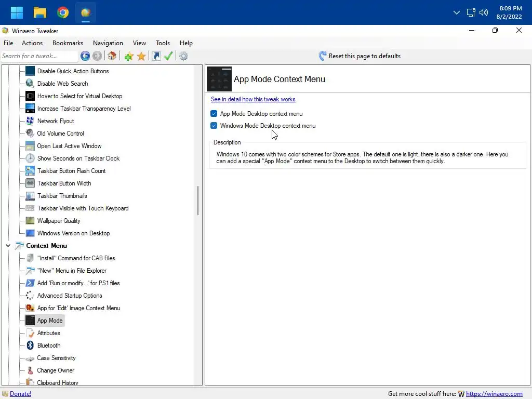
Task: Open the home page icon in toolbar
Action: tap(112, 56)
